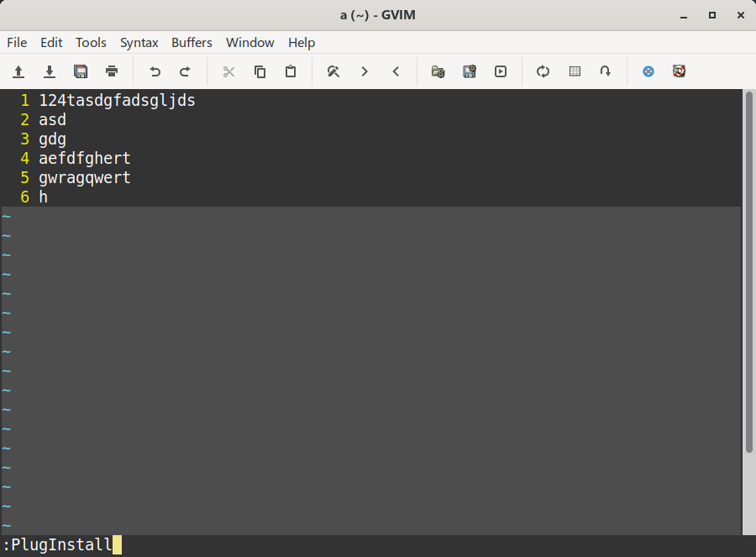This screenshot has width=756, height=557.
Task: Click the text asd on line 2
Action: pos(52,119)
